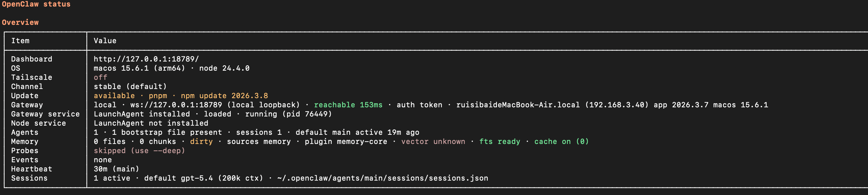Click the "Value" column header
Viewport: 868px width, 195px height.
tap(105, 41)
